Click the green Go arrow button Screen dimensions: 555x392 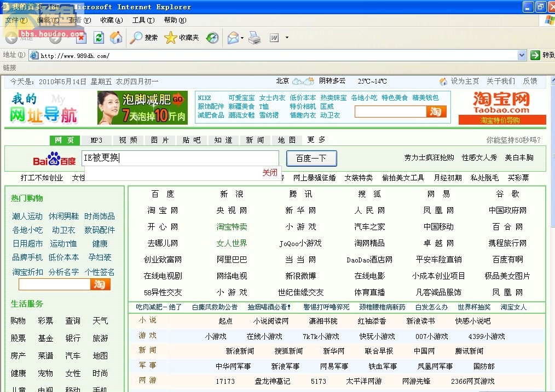(535, 55)
